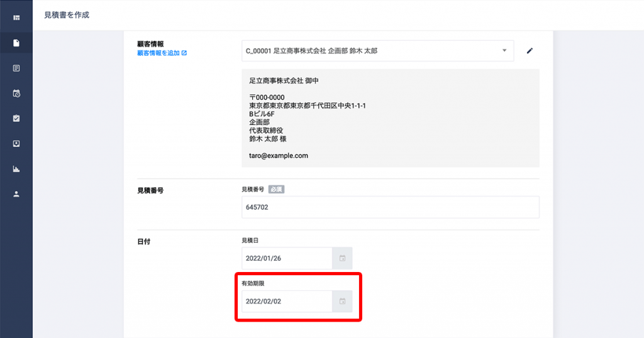Click the 顧客情報を追加 link
Image resolution: width=644 pixels, height=338 pixels.
click(162, 53)
